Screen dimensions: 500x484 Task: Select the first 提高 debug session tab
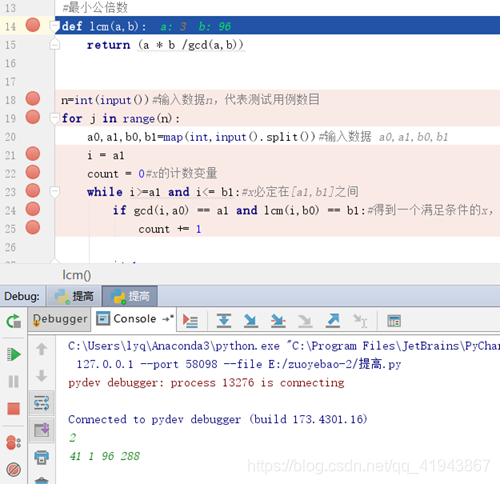[74, 296]
